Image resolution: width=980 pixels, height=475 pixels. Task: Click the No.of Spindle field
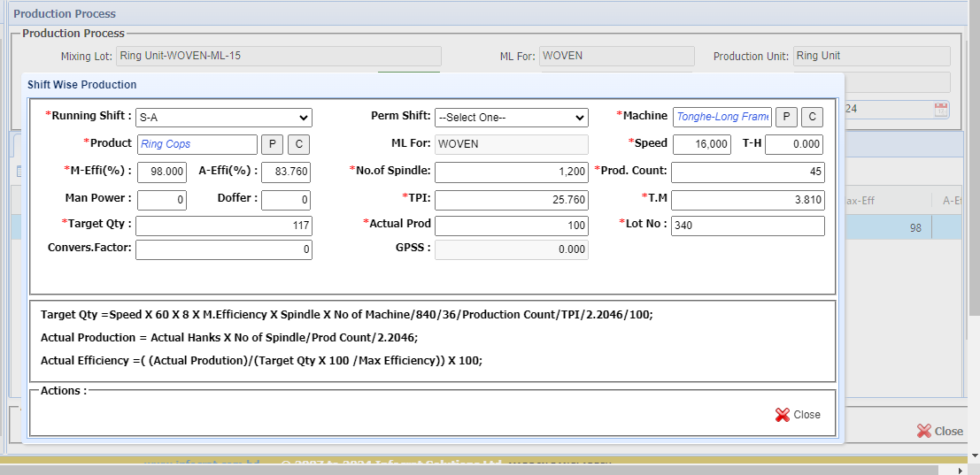pos(512,172)
